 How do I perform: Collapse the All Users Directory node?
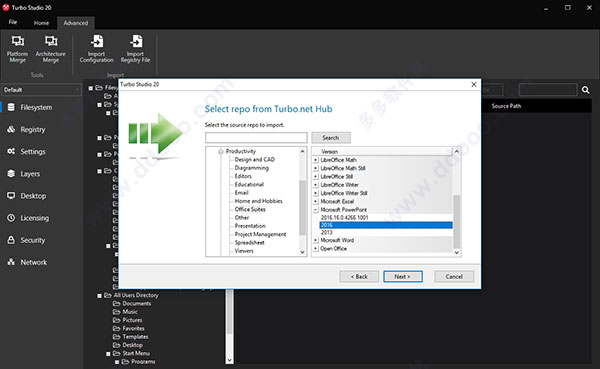pos(99,296)
